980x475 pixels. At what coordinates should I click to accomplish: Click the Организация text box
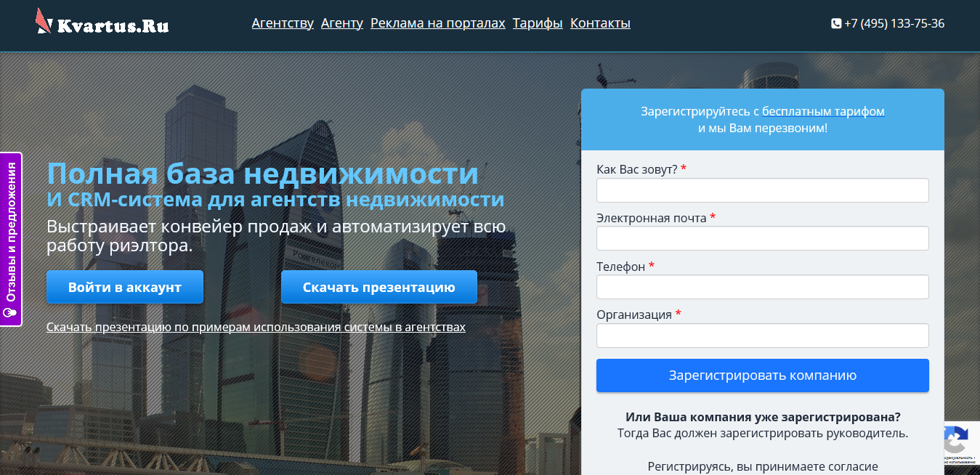coord(762,336)
